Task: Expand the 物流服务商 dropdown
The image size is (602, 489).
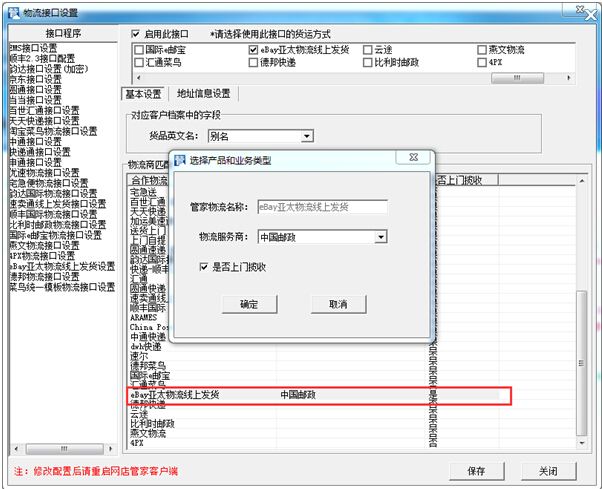Action: pyautogui.click(x=380, y=237)
